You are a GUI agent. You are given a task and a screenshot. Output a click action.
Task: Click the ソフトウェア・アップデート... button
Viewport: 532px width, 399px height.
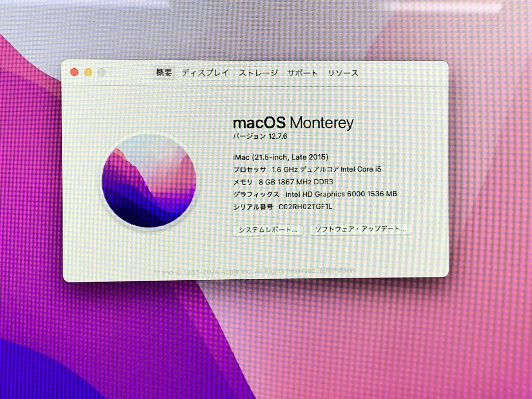coord(361,230)
